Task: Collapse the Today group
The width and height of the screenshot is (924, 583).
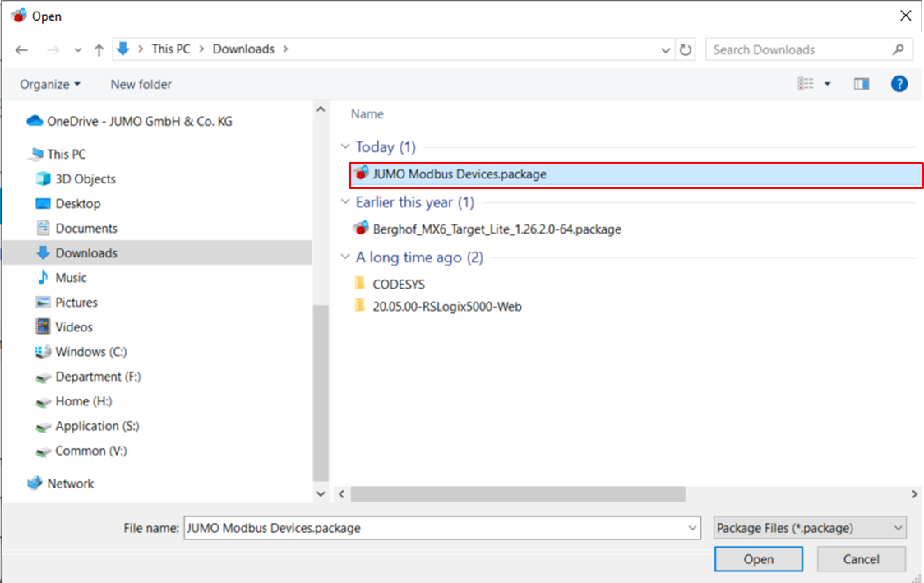Action: tap(345, 147)
